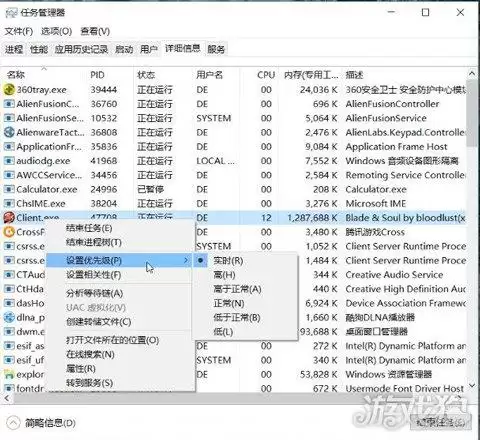Click the ApplicationFr... process icon
480x440 pixels.
point(9,147)
